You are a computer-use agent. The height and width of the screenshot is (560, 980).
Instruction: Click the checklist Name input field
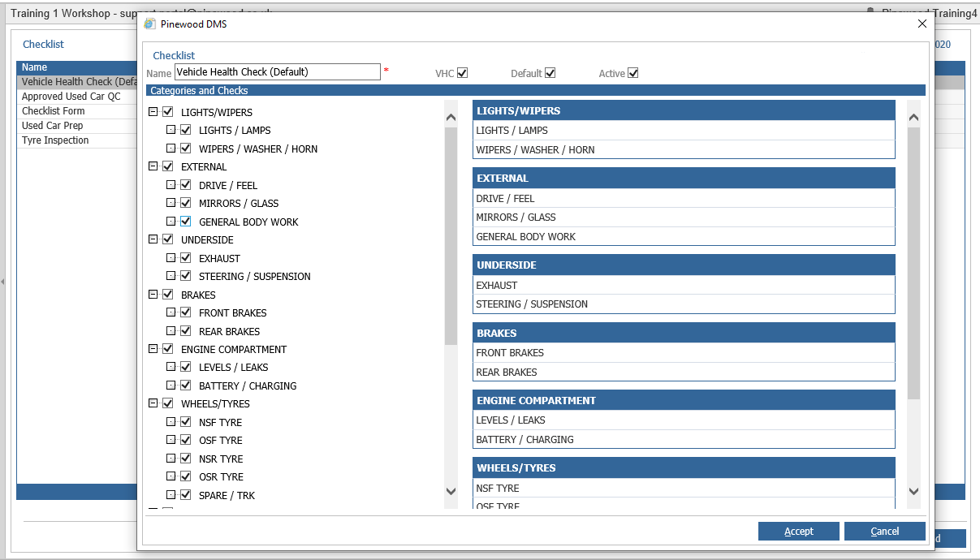point(278,72)
